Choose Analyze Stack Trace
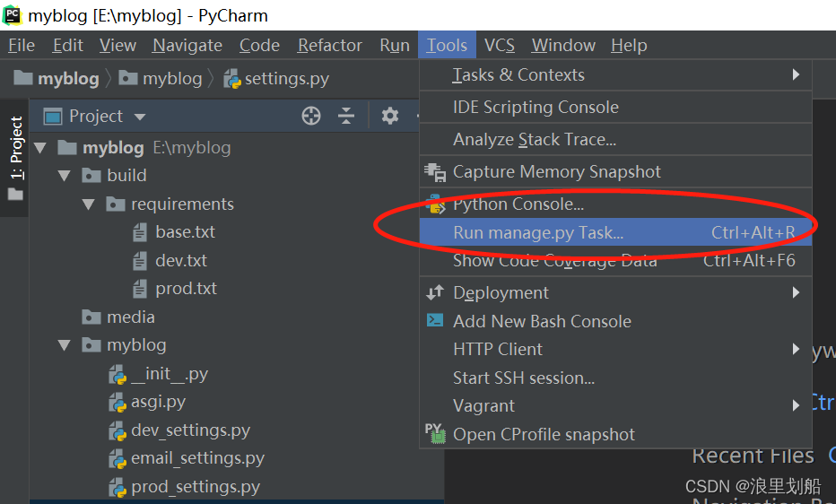The width and height of the screenshot is (836, 504). coord(616,140)
